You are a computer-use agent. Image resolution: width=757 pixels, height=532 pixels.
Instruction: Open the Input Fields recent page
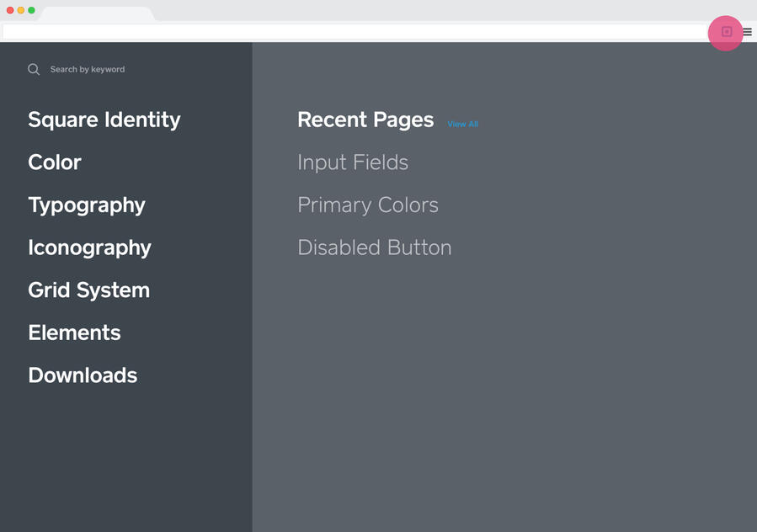coord(353,162)
